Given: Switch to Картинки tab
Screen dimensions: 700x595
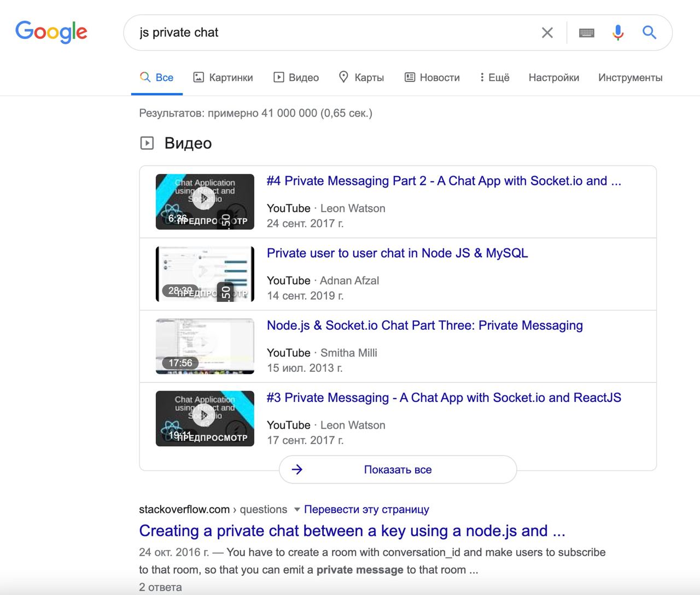Looking at the screenshot, I should click(x=223, y=78).
